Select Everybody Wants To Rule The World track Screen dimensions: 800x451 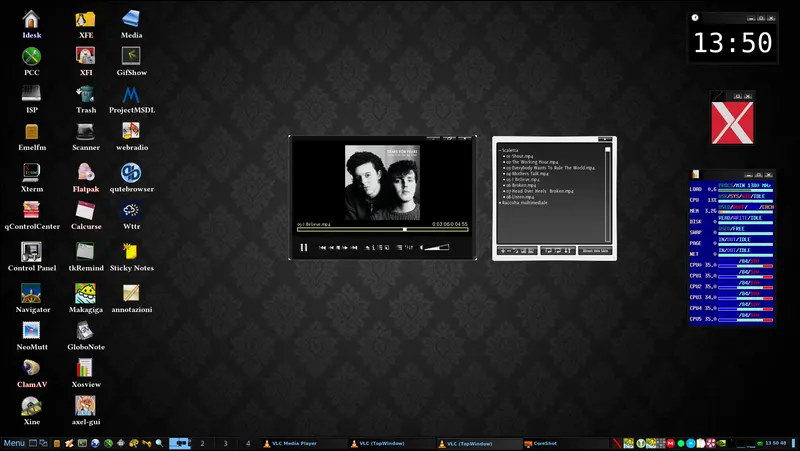point(550,167)
